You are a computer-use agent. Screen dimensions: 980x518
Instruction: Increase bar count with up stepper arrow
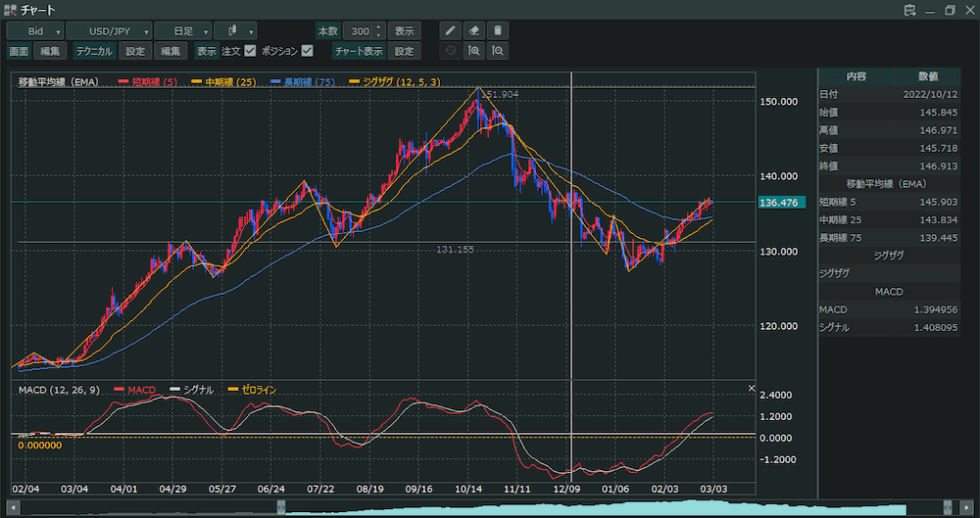click(378, 26)
